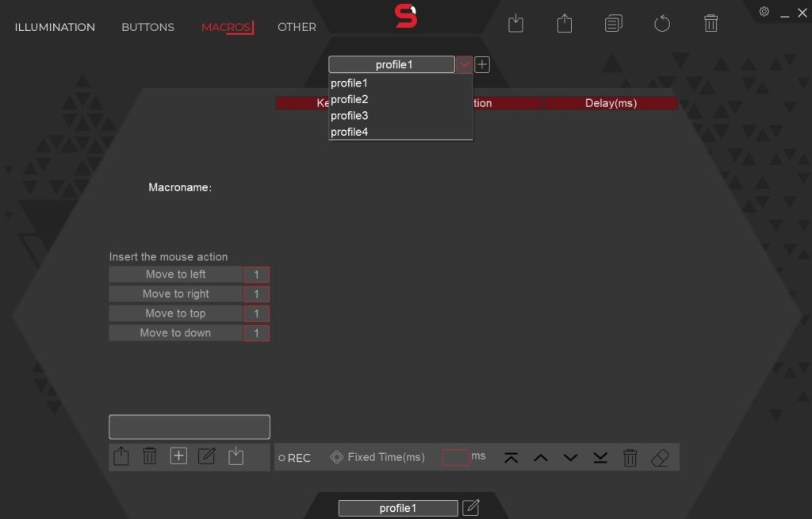
Task: Click the Move to left action button
Action: tap(176, 274)
